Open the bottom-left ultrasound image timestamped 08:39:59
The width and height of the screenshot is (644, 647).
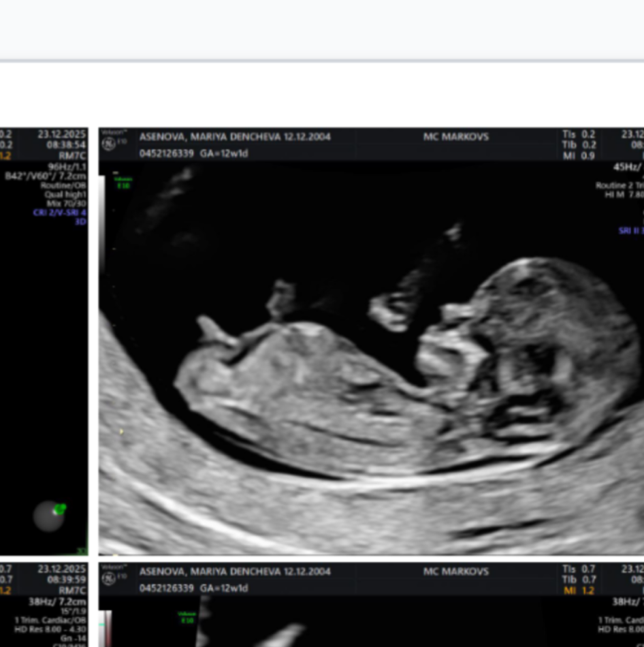44,606
